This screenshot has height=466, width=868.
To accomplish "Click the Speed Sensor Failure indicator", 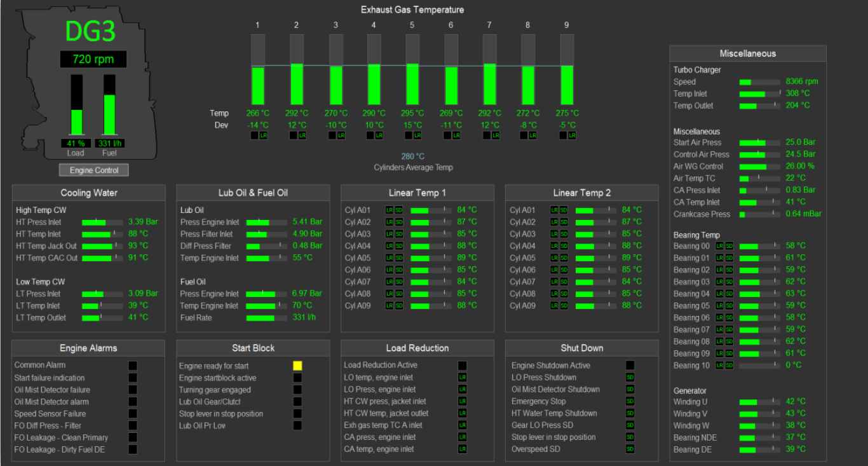I will point(133,414).
